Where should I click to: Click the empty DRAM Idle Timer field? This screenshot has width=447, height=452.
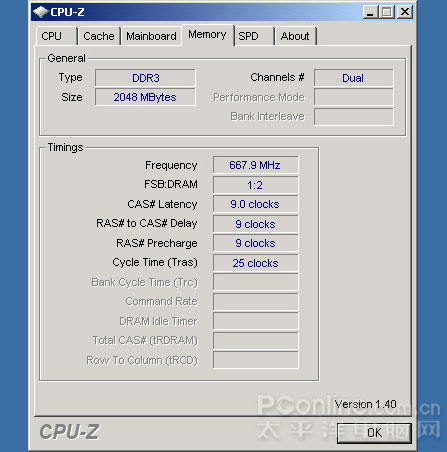pyautogui.click(x=256, y=321)
